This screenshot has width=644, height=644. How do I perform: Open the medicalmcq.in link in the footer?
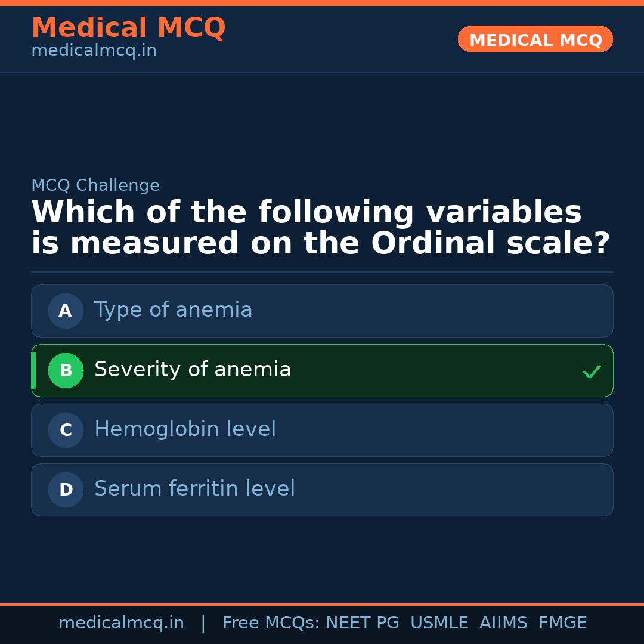tap(121, 623)
